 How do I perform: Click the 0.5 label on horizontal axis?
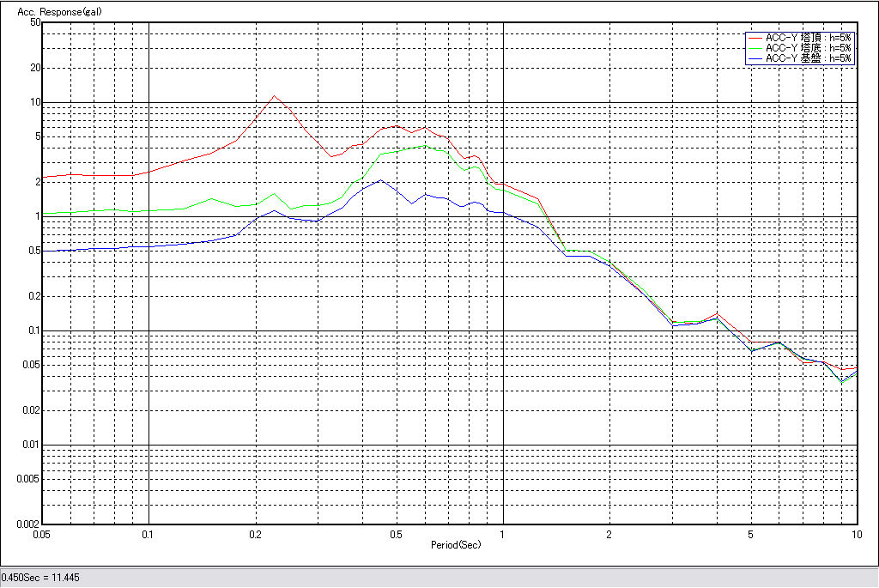(x=396, y=534)
